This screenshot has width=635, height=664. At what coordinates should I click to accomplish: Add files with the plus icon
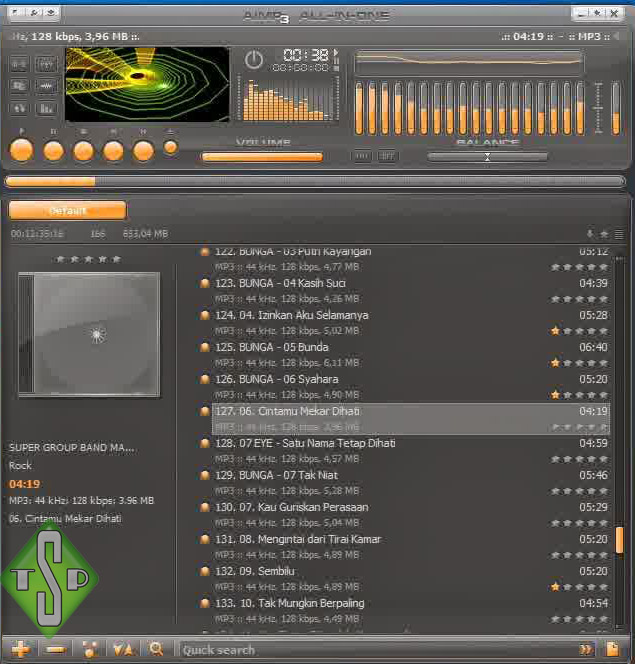20,649
